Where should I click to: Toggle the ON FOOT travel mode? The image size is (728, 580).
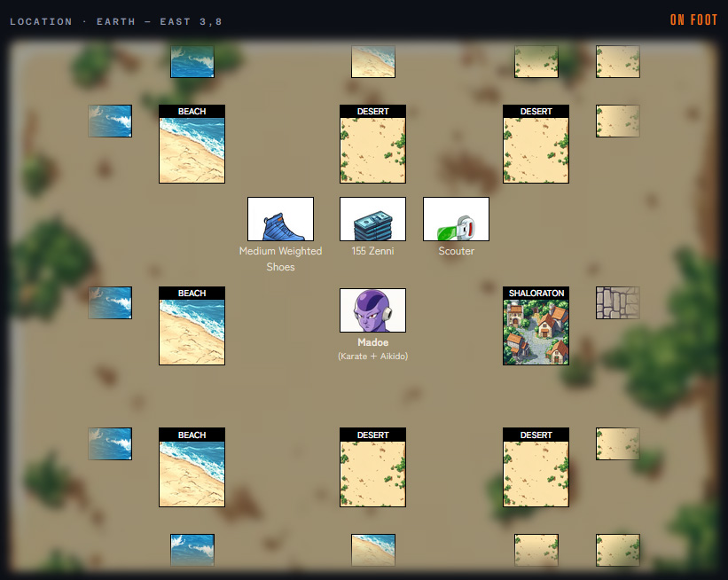point(693,20)
